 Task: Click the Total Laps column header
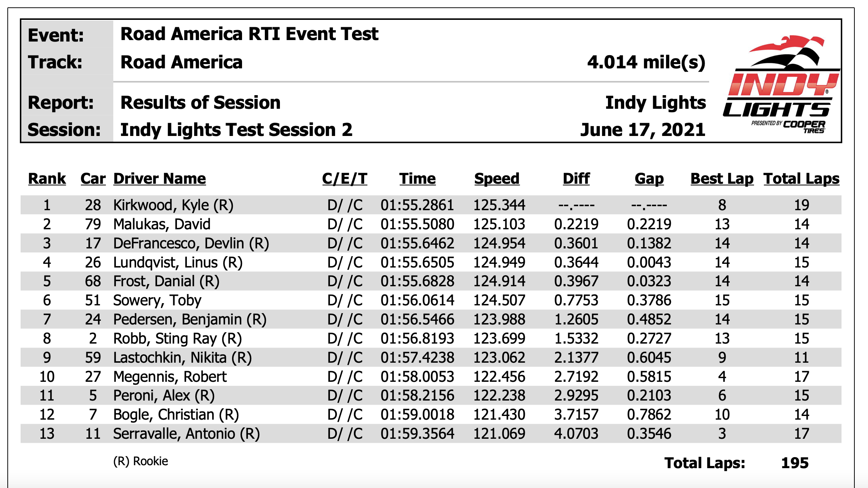click(801, 179)
